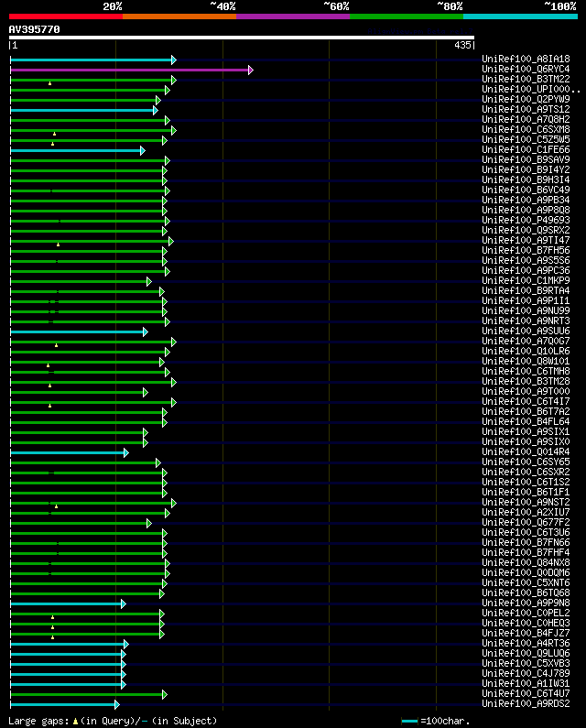The height and width of the screenshot is (728, 586).
Task: Open the UniRef100_Q6RYC4 hit label
Action: tap(526, 70)
